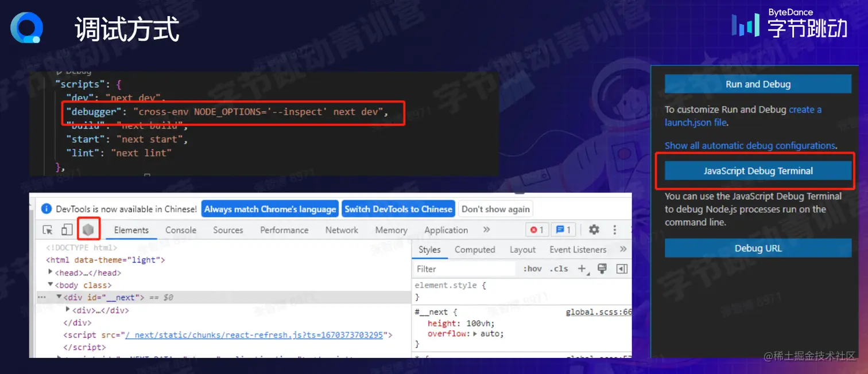The height and width of the screenshot is (374, 868).
Task: Select the div id="__next" element row
Action: 224,298
